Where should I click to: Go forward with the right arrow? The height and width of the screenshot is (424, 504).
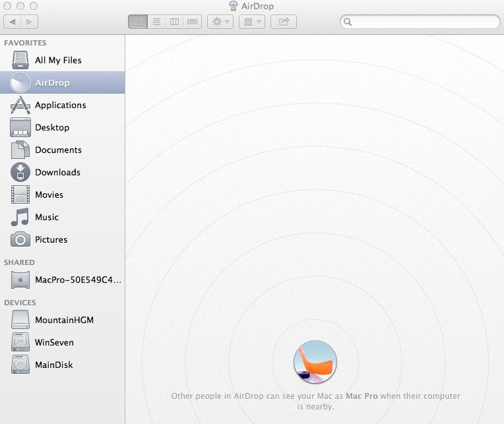tap(29, 22)
